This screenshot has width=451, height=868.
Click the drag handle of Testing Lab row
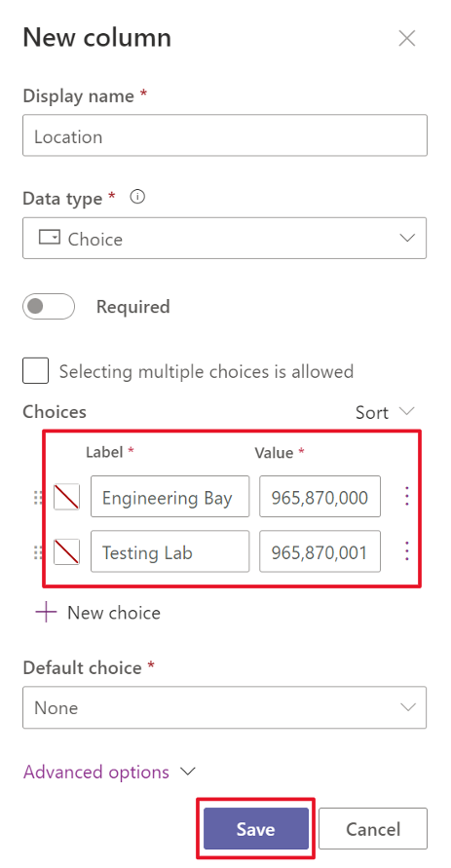click(38, 552)
